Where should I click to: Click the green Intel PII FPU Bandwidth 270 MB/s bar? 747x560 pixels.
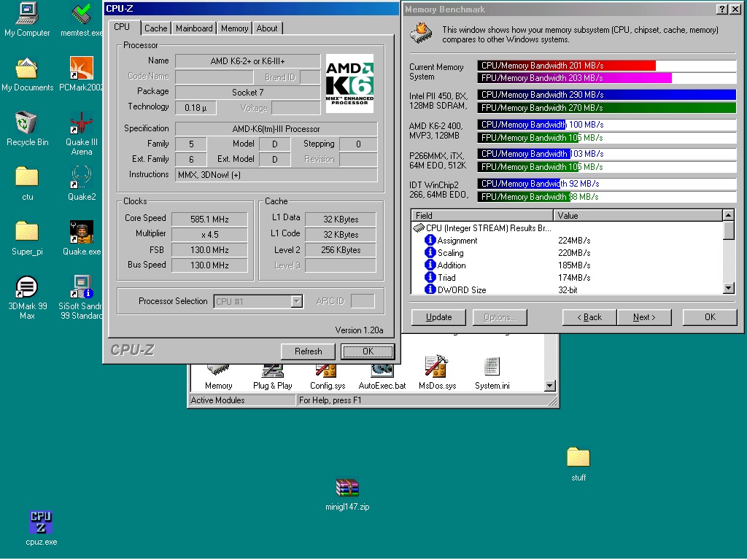[x=607, y=108]
